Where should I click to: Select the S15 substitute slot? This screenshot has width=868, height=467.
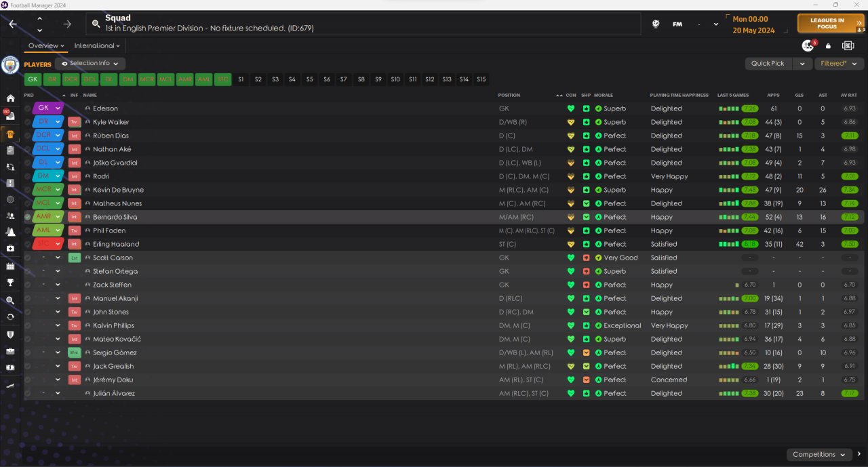pos(481,79)
